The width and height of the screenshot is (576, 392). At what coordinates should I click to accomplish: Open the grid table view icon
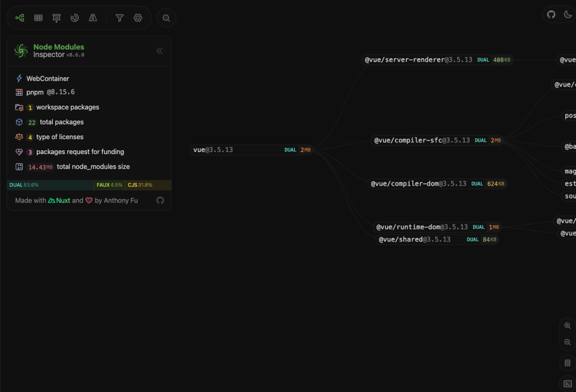tap(38, 18)
